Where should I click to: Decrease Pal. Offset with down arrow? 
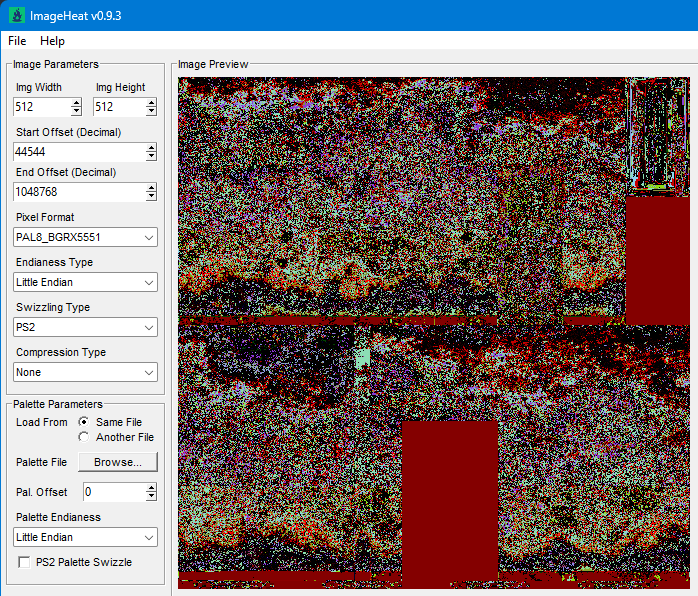pyautogui.click(x=151, y=496)
